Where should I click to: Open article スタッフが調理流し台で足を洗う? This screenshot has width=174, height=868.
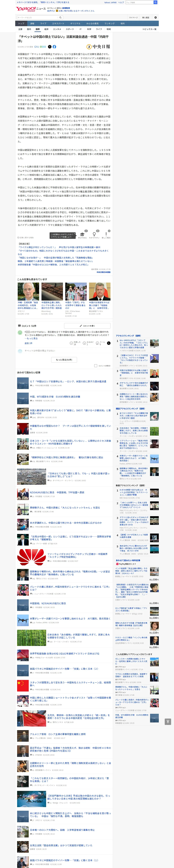click(70, 684)
